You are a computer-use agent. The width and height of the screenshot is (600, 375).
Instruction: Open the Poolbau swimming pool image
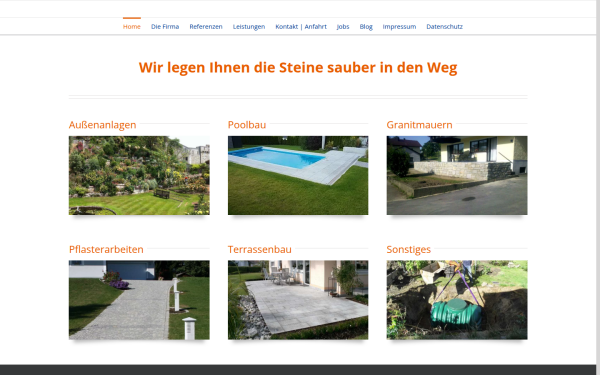click(x=298, y=175)
